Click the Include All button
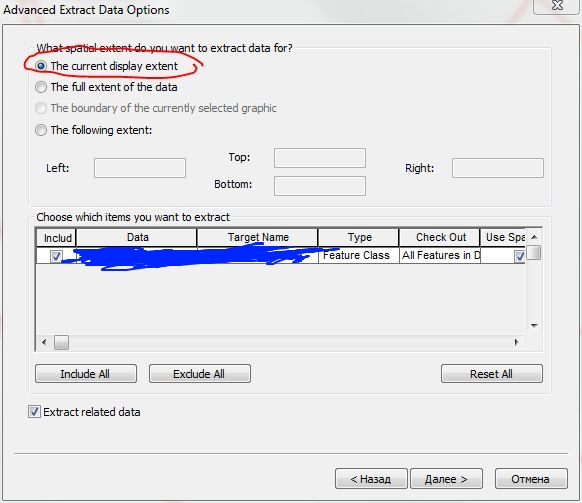 tap(86, 373)
